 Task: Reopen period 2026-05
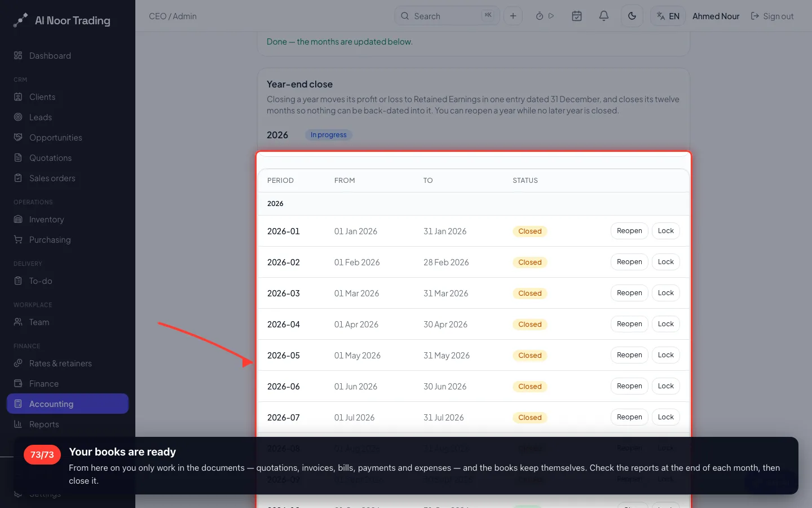629,355
